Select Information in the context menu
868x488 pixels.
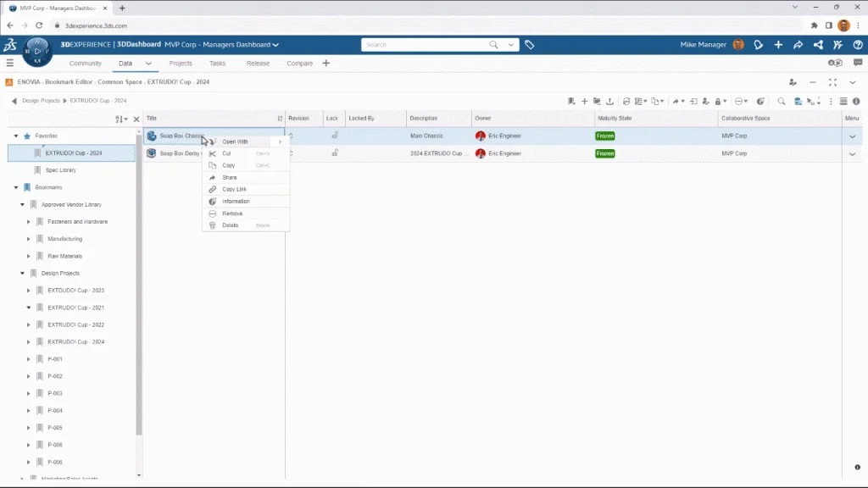coord(236,202)
